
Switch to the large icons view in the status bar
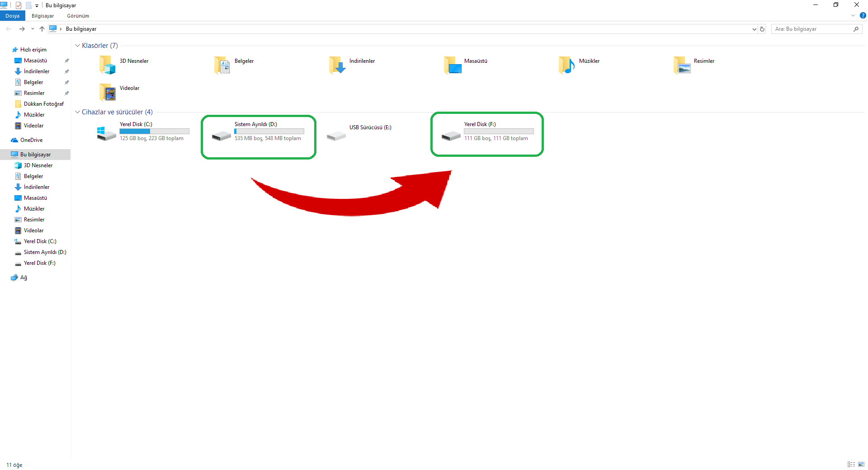pos(861,465)
